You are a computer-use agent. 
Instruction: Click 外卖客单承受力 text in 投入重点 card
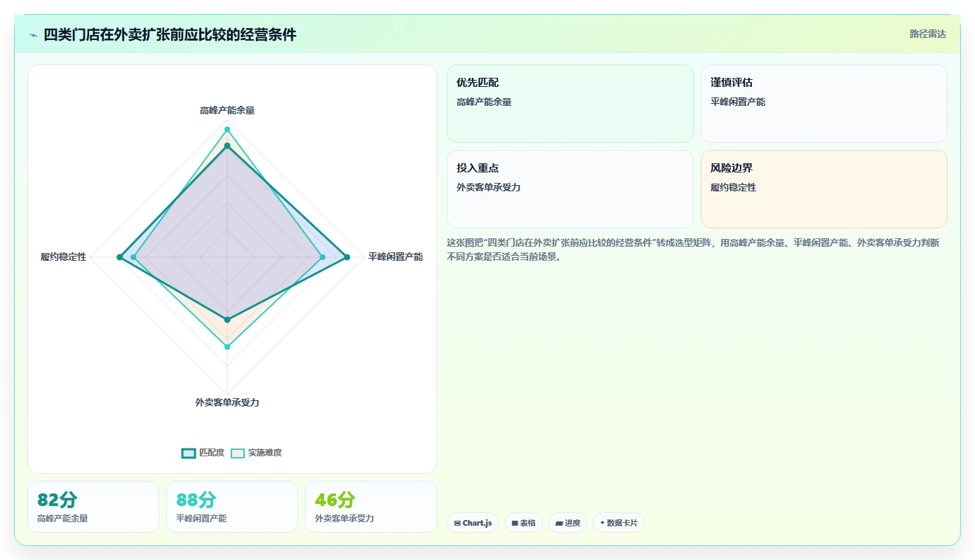click(x=489, y=187)
